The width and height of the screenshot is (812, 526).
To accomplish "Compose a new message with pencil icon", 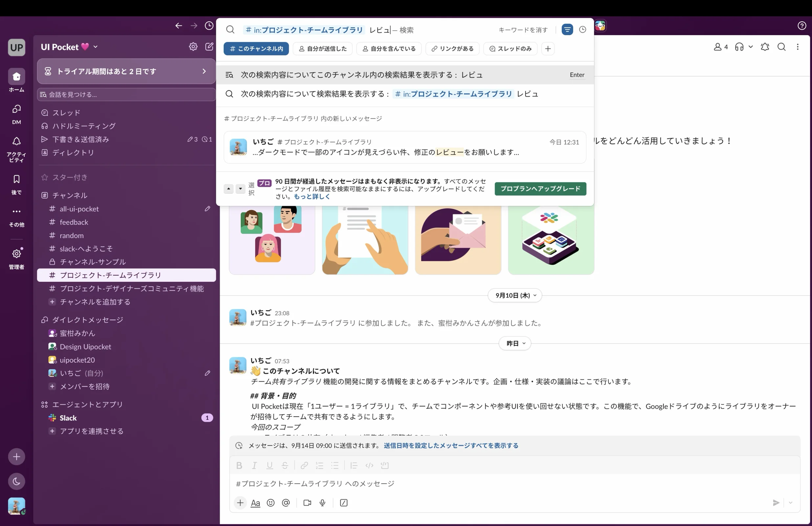I will tap(209, 46).
